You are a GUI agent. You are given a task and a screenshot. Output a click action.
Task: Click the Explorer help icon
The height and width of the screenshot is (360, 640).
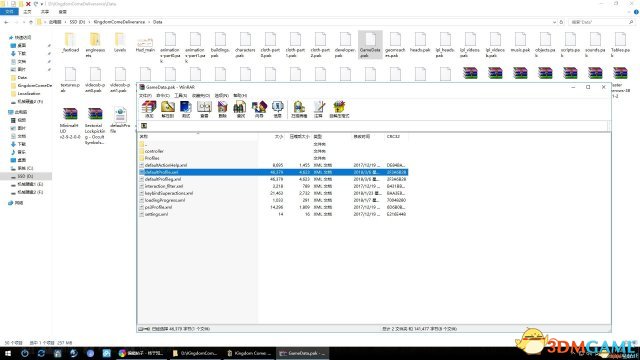coord(636,12)
